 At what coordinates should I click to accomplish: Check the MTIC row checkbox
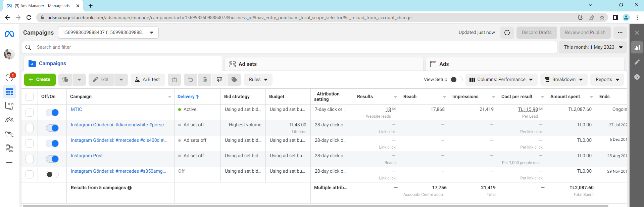pyautogui.click(x=30, y=113)
